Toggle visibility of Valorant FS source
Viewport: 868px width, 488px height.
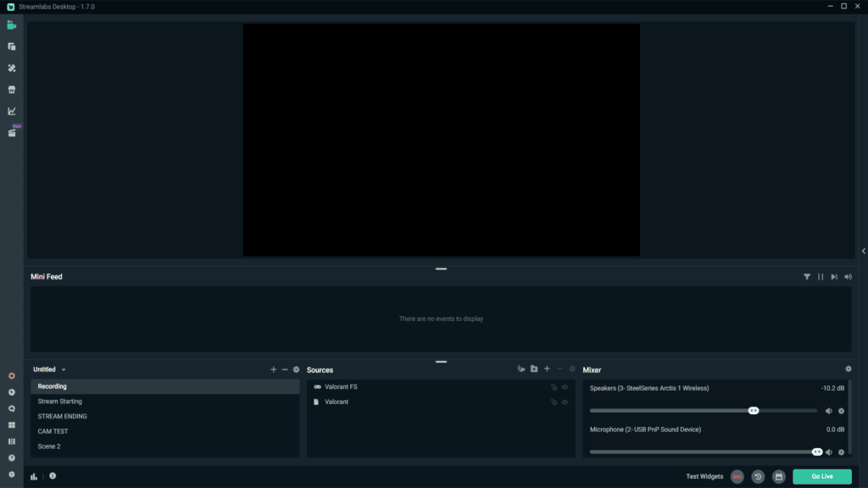(x=565, y=387)
